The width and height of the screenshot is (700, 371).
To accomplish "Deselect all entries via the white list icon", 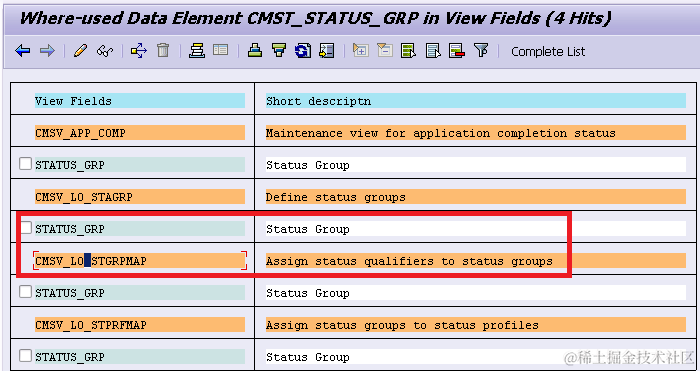I will coord(433,51).
